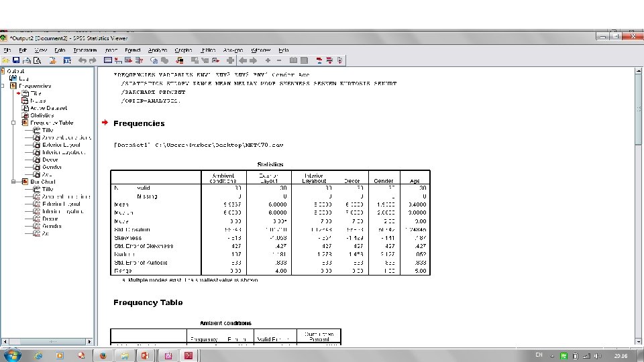The image size is (644, 362).
Task: Click the Go to Variable icon
Action: coord(129,60)
